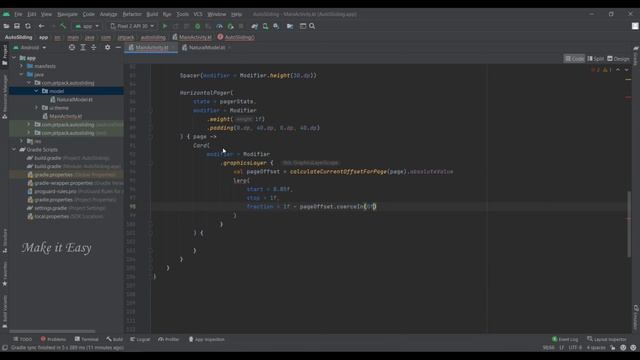Open the Problems tool window
The height and width of the screenshot is (360, 640).
[x=53, y=339]
